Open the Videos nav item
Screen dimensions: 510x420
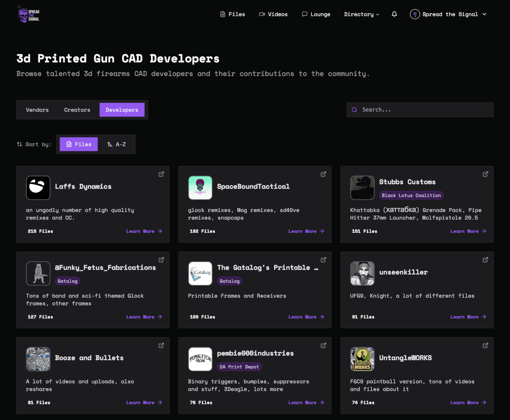[x=273, y=14]
